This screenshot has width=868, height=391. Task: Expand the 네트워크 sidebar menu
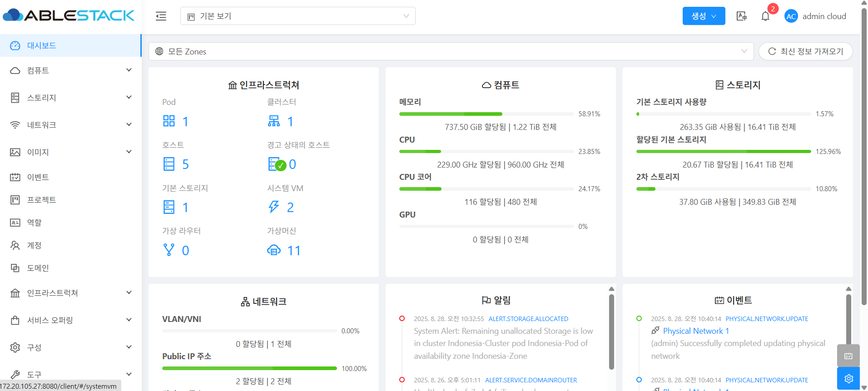point(71,125)
